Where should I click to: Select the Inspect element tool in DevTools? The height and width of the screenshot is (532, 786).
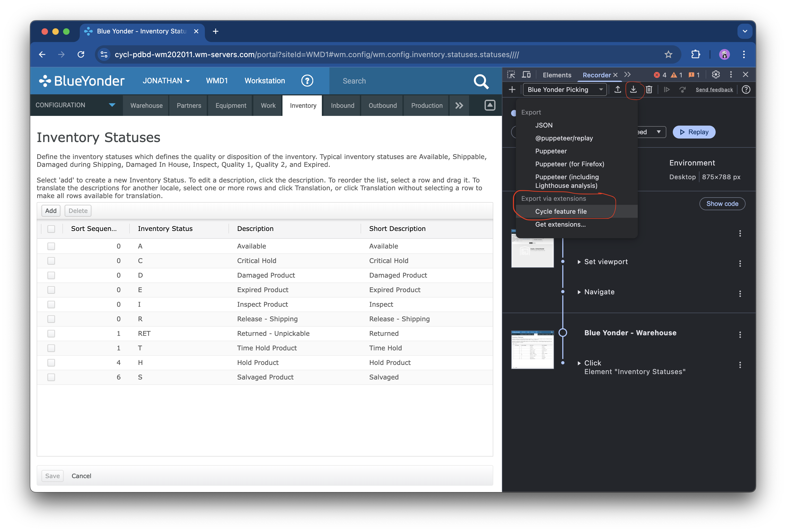click(512, 75)
